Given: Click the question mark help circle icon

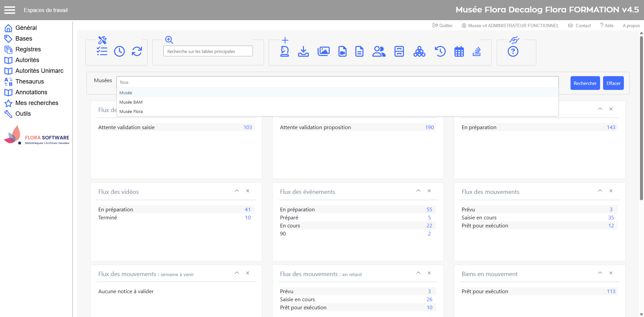Looking at the screenshot, I should [513, 52].
